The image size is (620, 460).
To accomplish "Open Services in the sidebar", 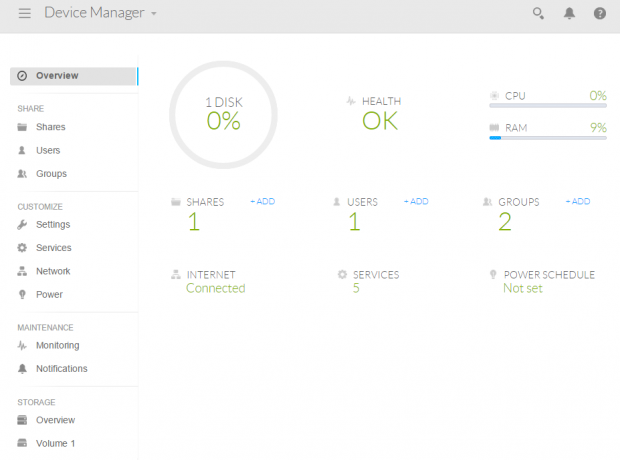I will pos(54,248).
